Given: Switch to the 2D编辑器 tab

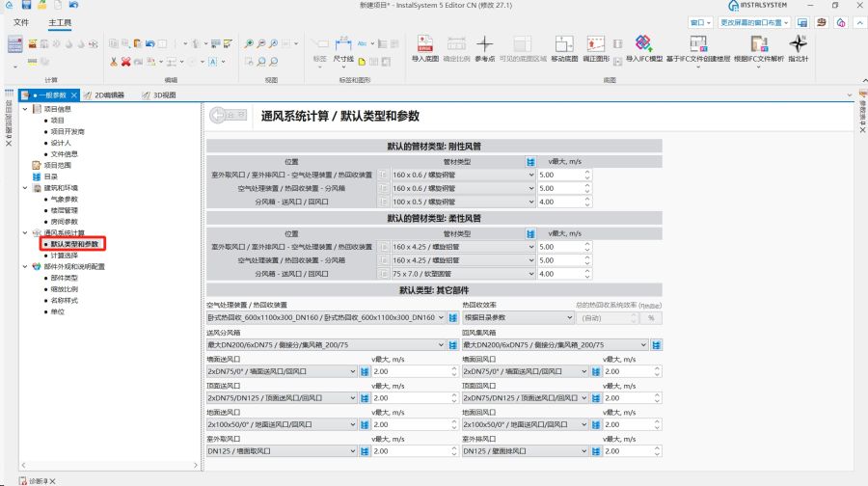Looking at the screenshot, I should [104, 94].
